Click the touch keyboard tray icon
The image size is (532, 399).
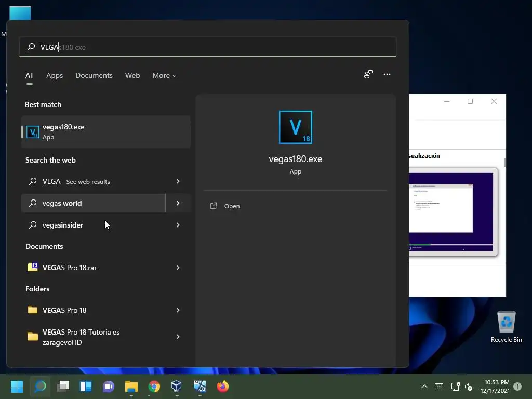pyautogui.click(x=438, y=387)
